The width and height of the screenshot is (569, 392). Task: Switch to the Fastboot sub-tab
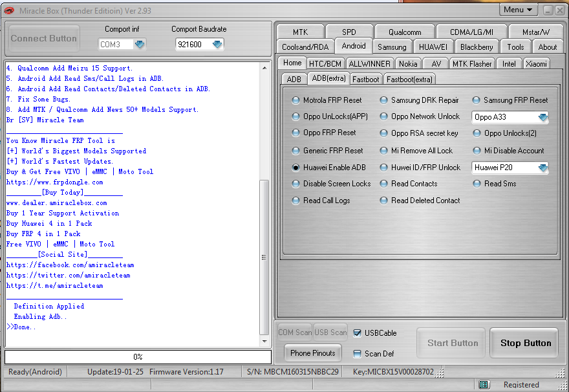[x=365, y=79]
